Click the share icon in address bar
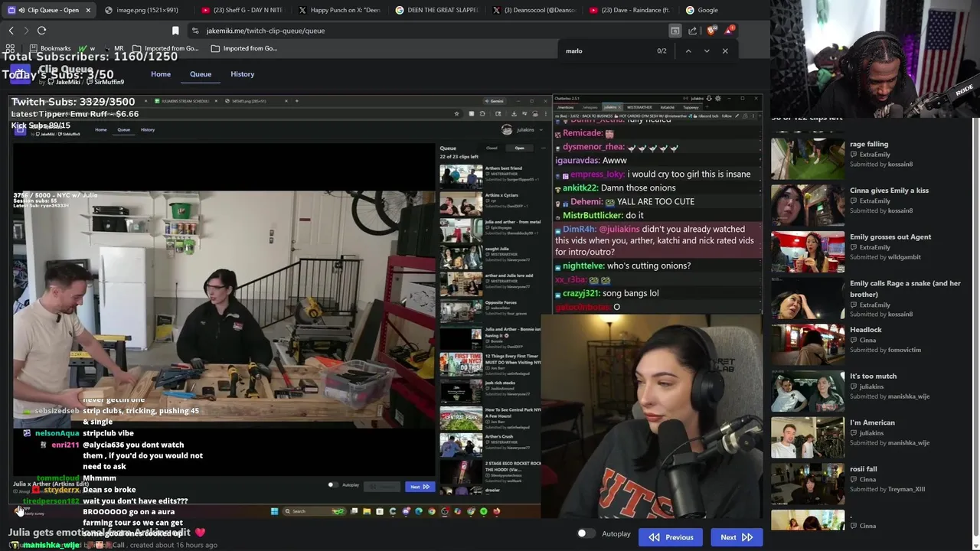 pyautogui.click(x=692, y=31)
